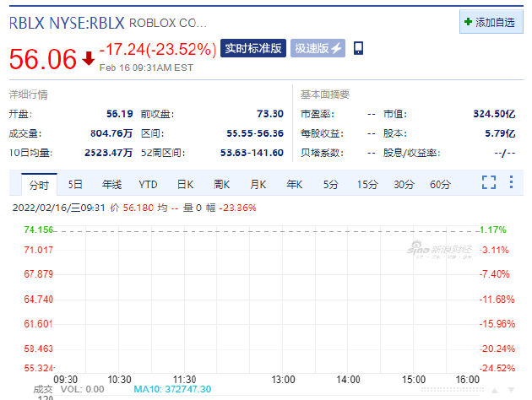Click the chart up-arrow scroll control

point(495,391)
